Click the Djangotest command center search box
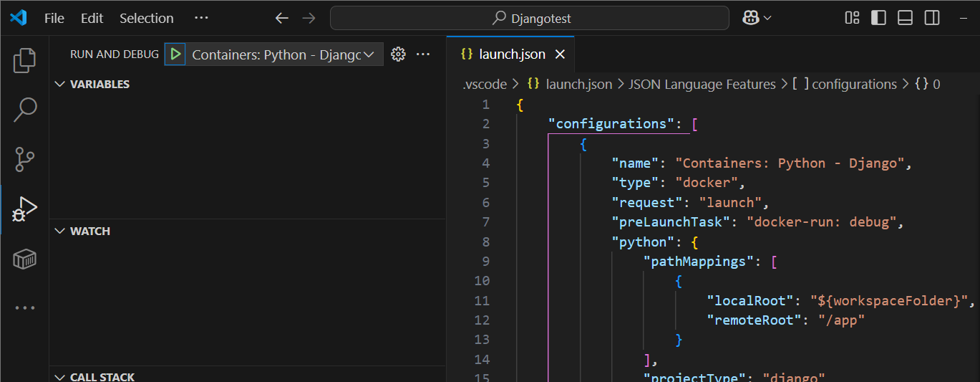Screen dimensions: 980x382 tap(530, 18)
